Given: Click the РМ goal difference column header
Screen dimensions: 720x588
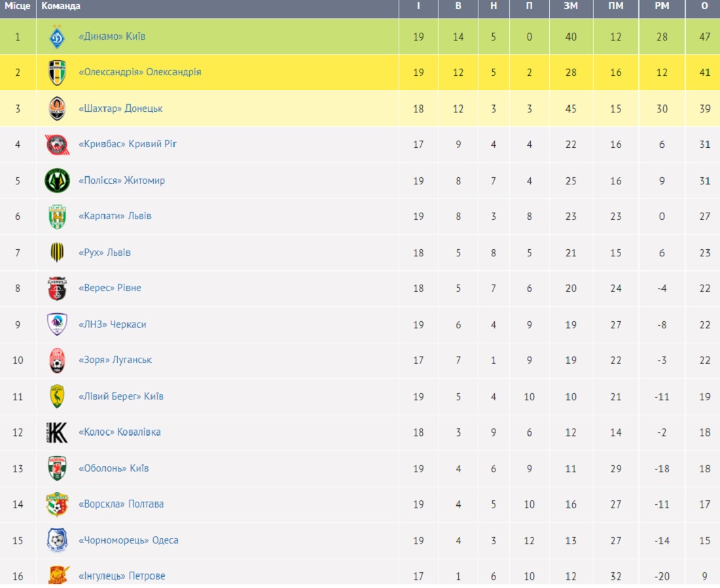Looking at the screenshot, I should click(662, 6).
